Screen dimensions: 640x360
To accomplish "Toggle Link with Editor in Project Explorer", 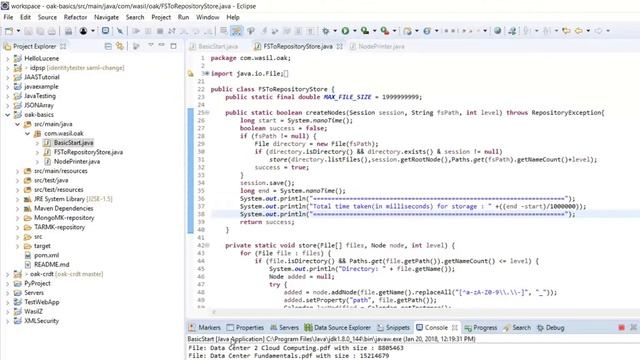I will [x=120, y=47].
